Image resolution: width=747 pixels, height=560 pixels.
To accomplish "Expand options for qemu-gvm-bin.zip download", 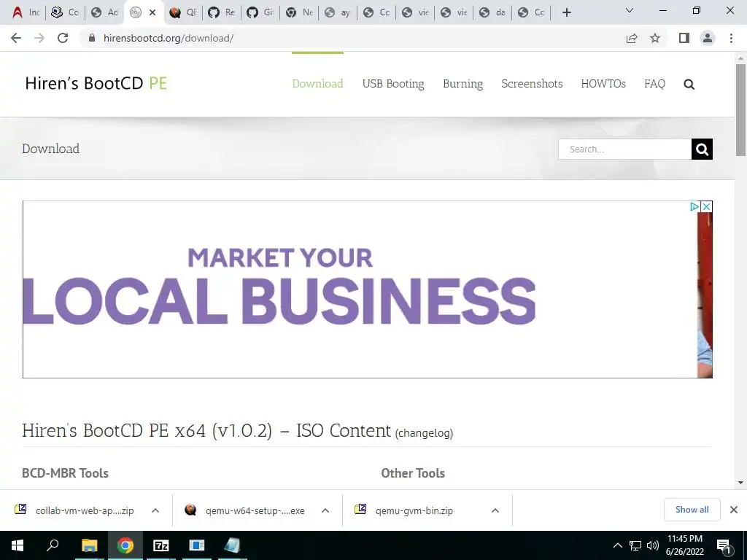I will [x=495, y=510].
